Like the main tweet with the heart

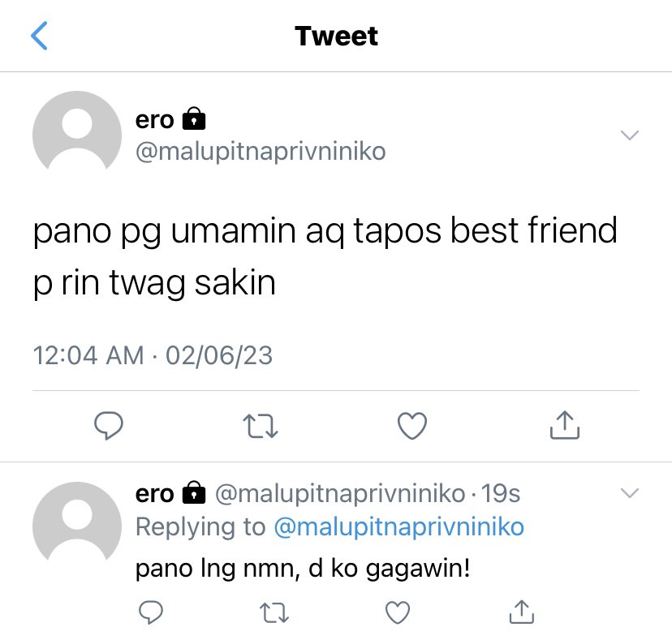tap(412, 426)
